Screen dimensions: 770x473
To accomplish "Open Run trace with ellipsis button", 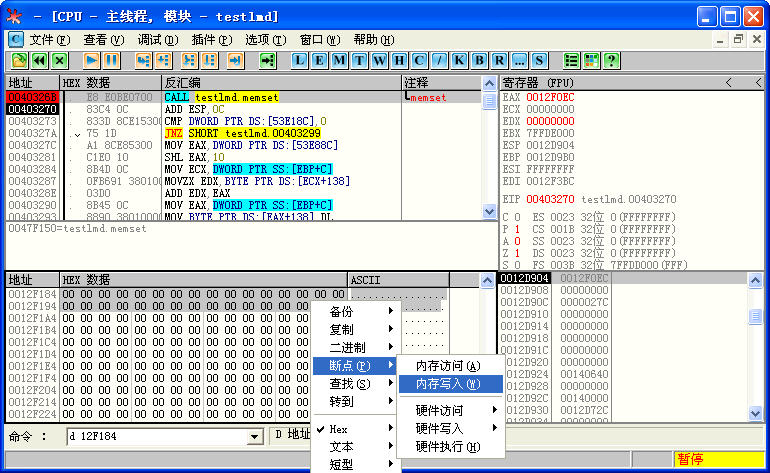I will [520, 60].
